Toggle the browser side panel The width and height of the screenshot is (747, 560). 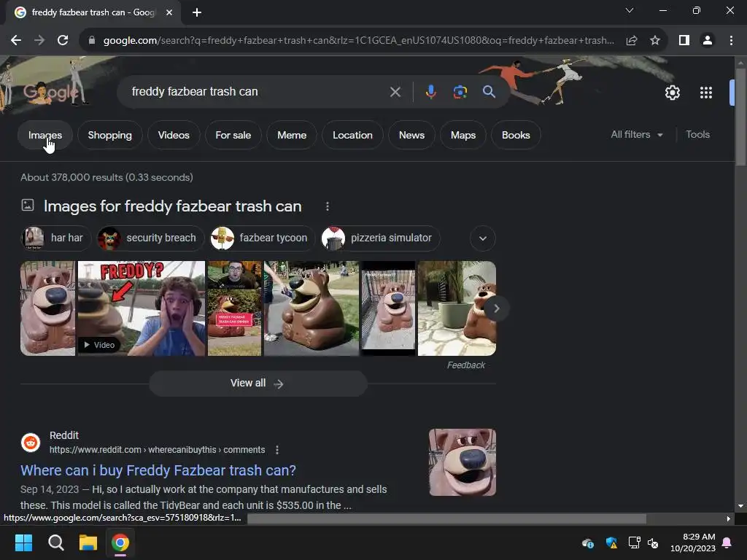point(684,41)
